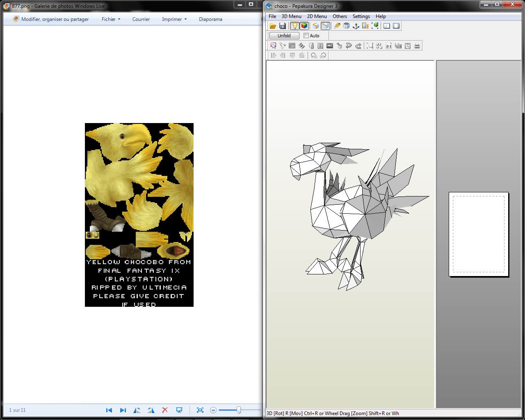The image size is (525, 420).
Task: Expand the Fichier dropdown
Action: 111,19
